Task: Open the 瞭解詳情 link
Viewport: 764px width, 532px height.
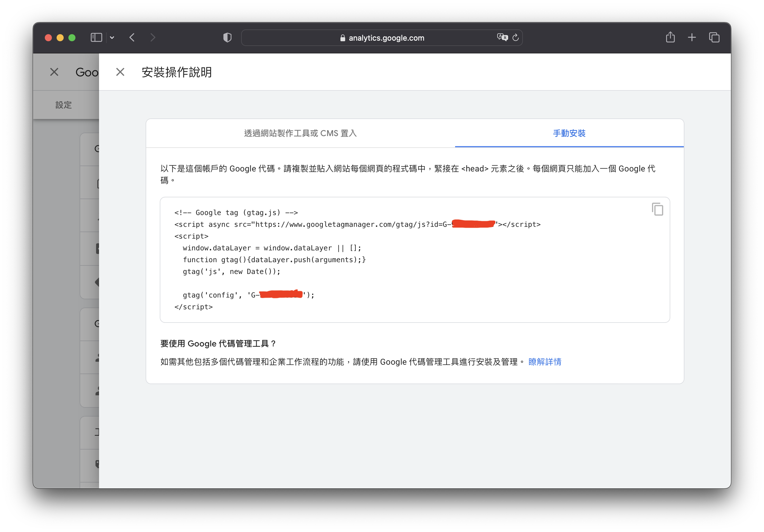Action: pyautogui.click(x=545, y=362)
